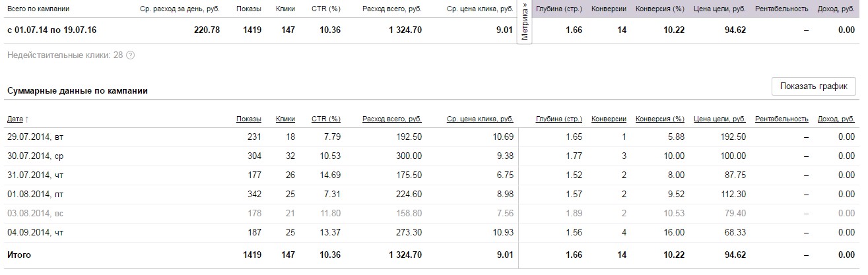
Task: Click the 100.00 goal cost for 30.07.2014
Action: pos(733,156)
